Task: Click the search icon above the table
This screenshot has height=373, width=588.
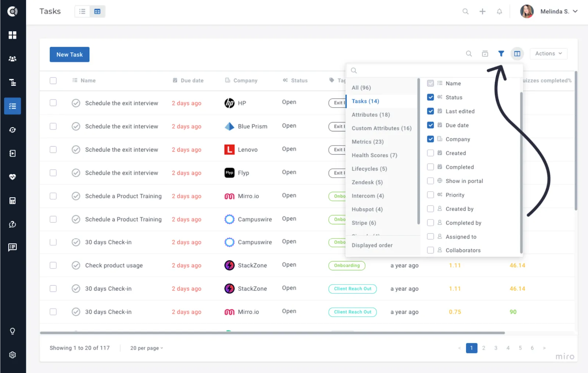Action: 469,54
